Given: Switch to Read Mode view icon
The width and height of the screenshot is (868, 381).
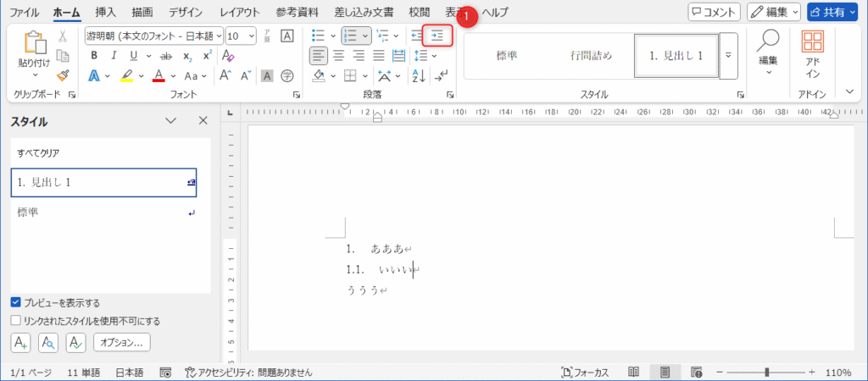Looking at the screenshot, I should [x=633, y=373].
